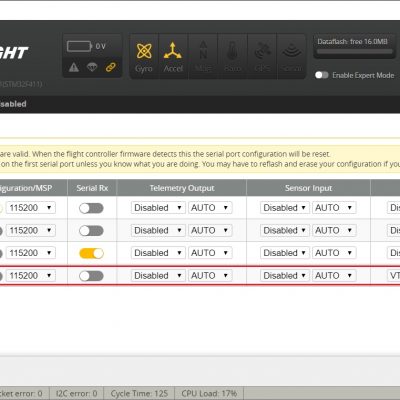The width and height of the screenshot is (400, 400).
Task: Click the yellow link status icon
Action: coord(111,67)
